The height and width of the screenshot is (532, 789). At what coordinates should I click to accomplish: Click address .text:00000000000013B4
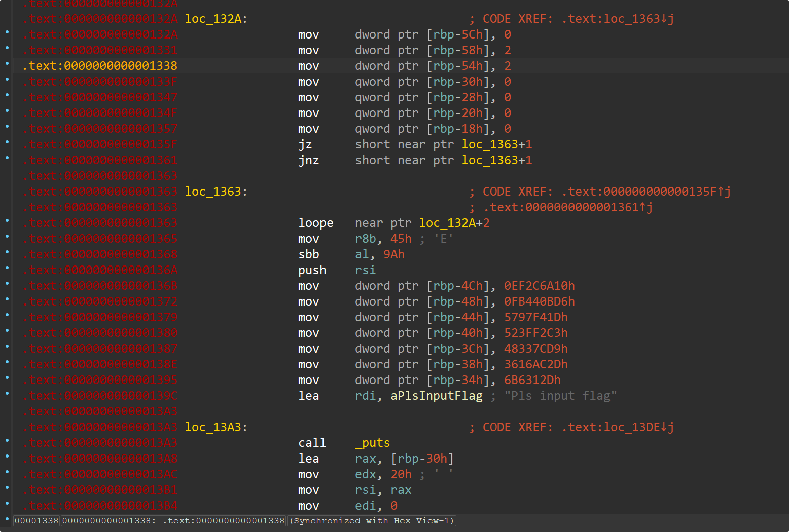(x=100, y=506)
